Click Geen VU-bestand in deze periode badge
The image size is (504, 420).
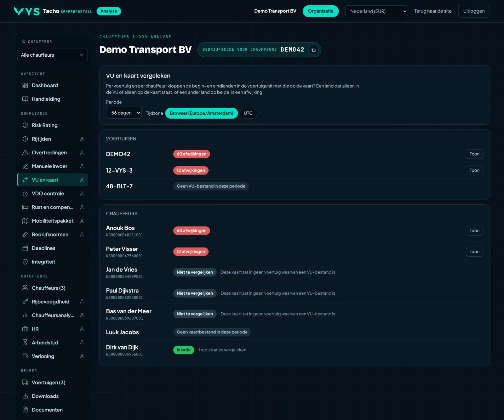pyautogui.click(x=211, y=186)
